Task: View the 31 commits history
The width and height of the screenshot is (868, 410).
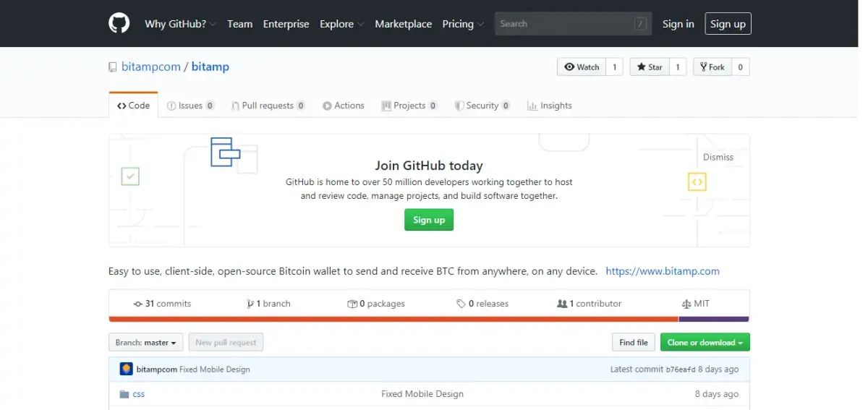Action: point(162,304)
